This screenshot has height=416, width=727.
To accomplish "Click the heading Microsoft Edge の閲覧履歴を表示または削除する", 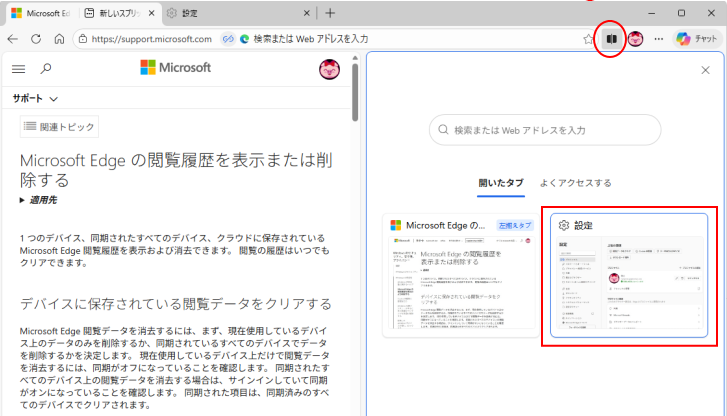I will [176, 170].
